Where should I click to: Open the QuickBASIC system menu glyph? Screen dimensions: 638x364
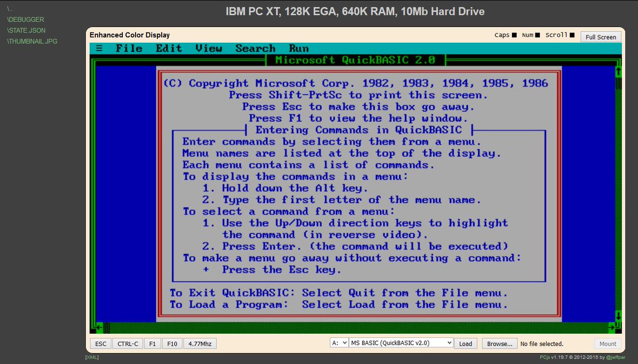(99, 48)
